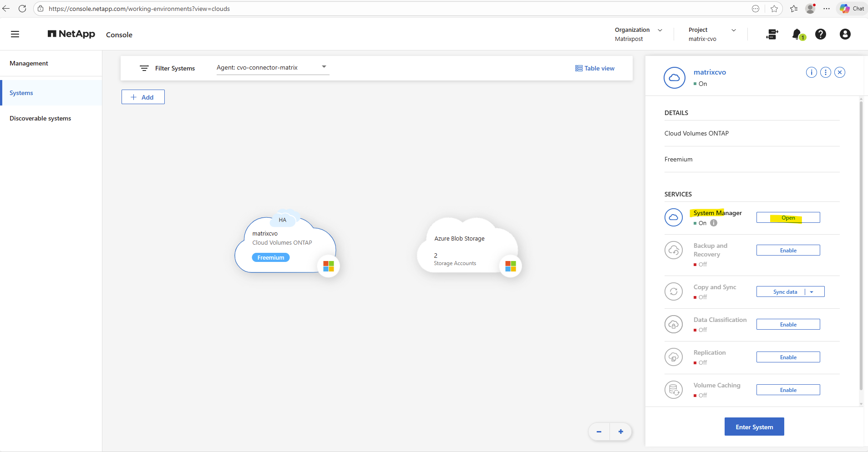Screen dimensions: 868x452
Task: Open the hamburger navigation menu
Action: (15, 34)
